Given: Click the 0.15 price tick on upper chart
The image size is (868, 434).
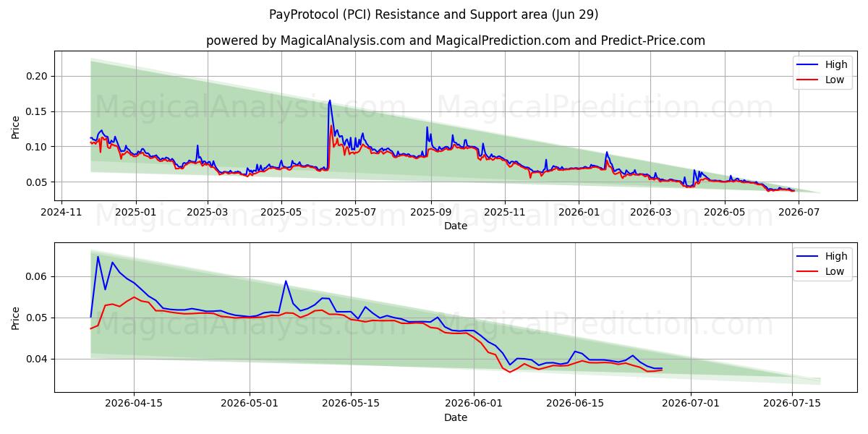Looking at the screenshot, I should click(x=38, y=111).
